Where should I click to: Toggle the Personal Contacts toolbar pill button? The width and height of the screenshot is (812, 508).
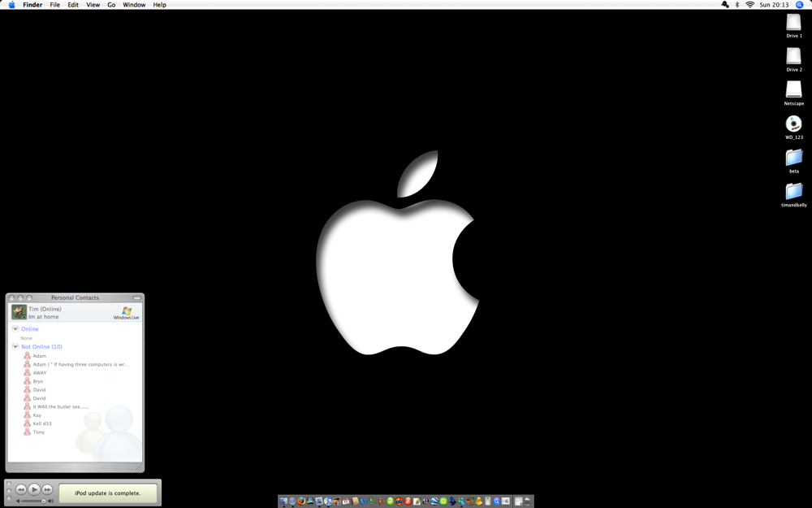click(x=136, y=297)
